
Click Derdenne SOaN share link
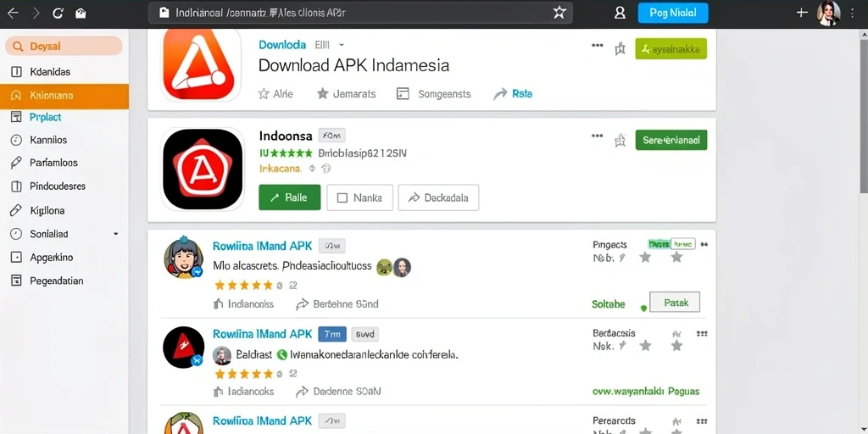(339, 392)
